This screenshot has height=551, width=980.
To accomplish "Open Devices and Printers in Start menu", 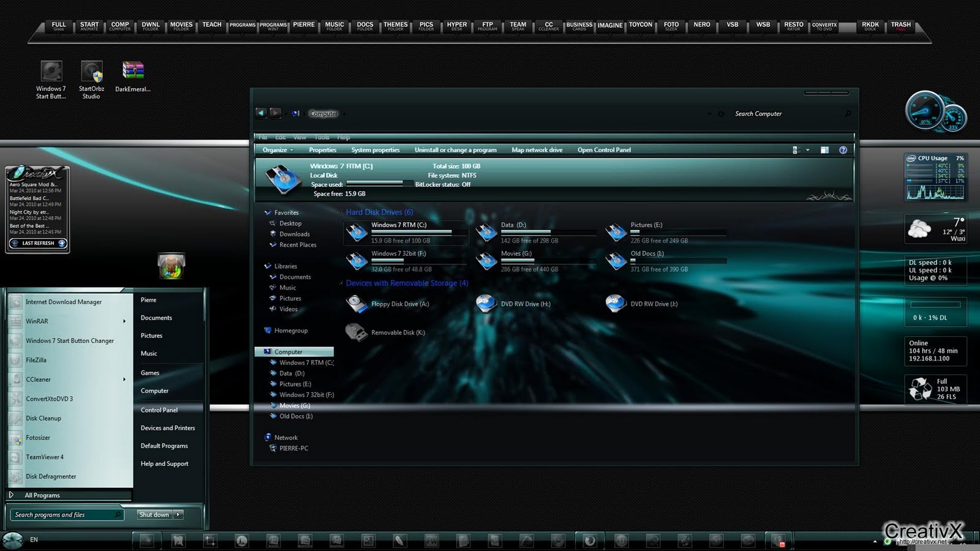I will (168, 428).
